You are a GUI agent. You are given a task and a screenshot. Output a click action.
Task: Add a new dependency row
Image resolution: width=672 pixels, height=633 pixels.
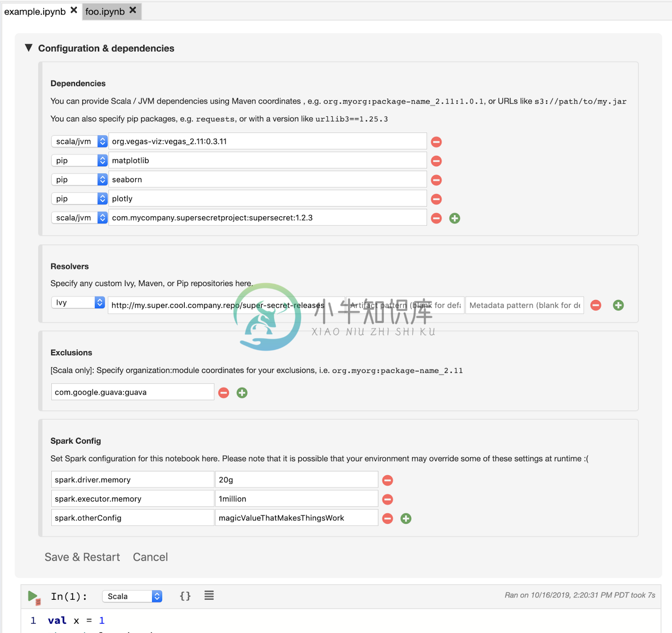[454, 218]
